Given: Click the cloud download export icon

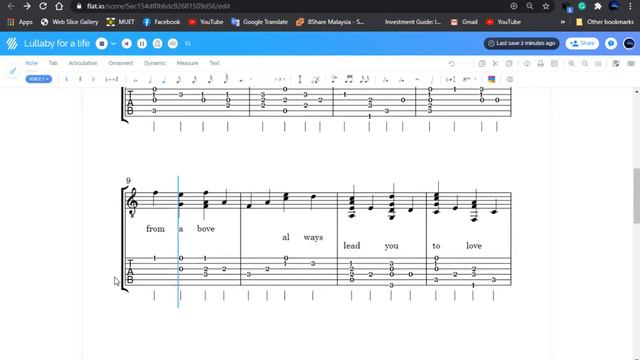Looking at the screenshot, I should click(527, 63).
